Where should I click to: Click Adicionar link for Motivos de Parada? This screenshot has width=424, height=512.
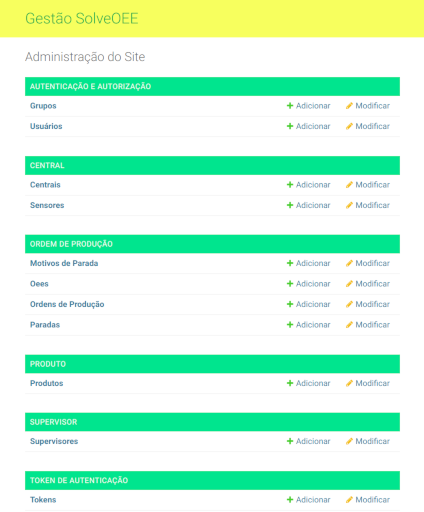(x=313, y=263)
